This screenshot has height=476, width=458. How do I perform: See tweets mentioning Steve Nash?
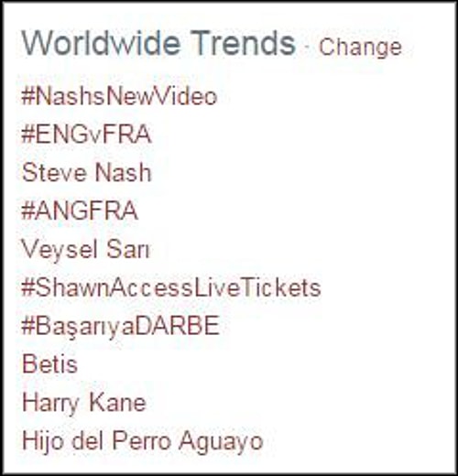pyautogui.click(x=87, y=173)
